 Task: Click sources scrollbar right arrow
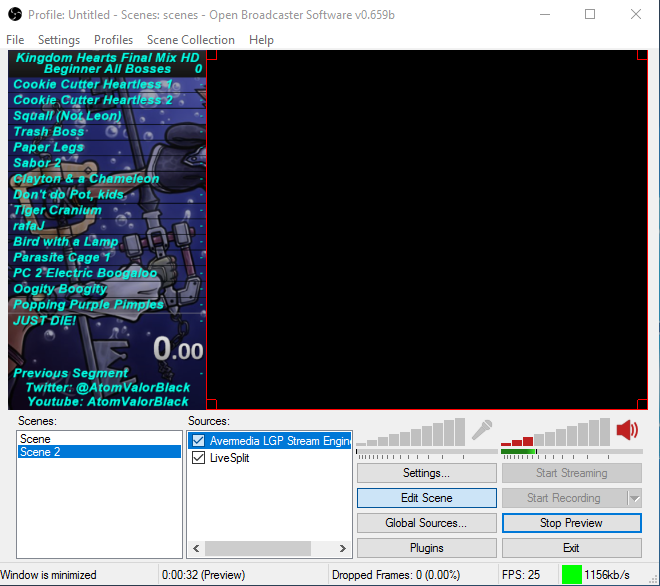click(x=343, y=548)
